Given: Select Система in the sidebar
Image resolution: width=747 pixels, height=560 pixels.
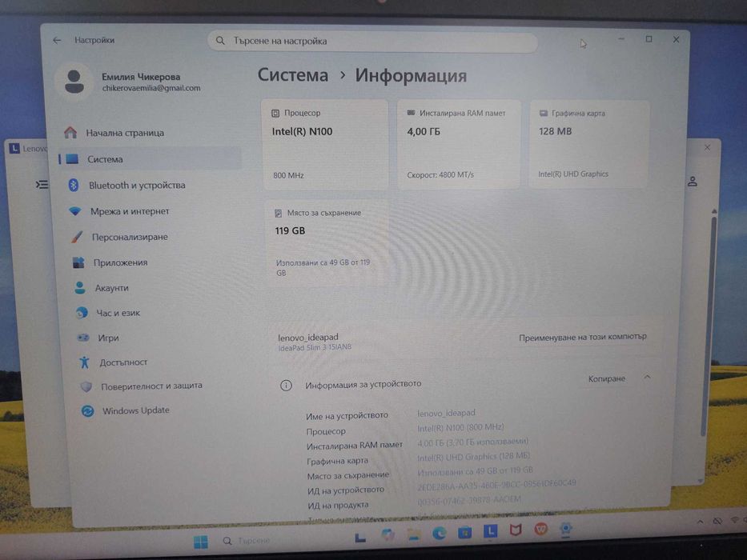Looking at the screenshot, I should [151, 159].
